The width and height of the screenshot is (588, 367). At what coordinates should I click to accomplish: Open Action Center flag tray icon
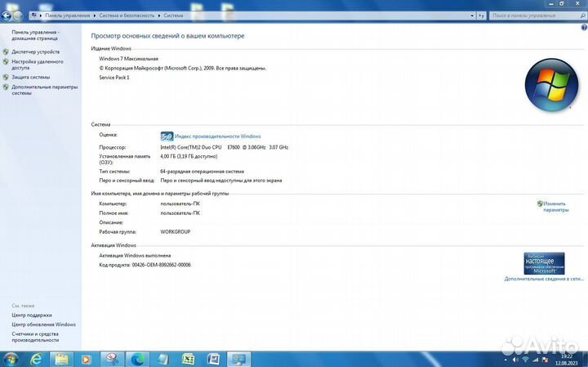[545, 360]
